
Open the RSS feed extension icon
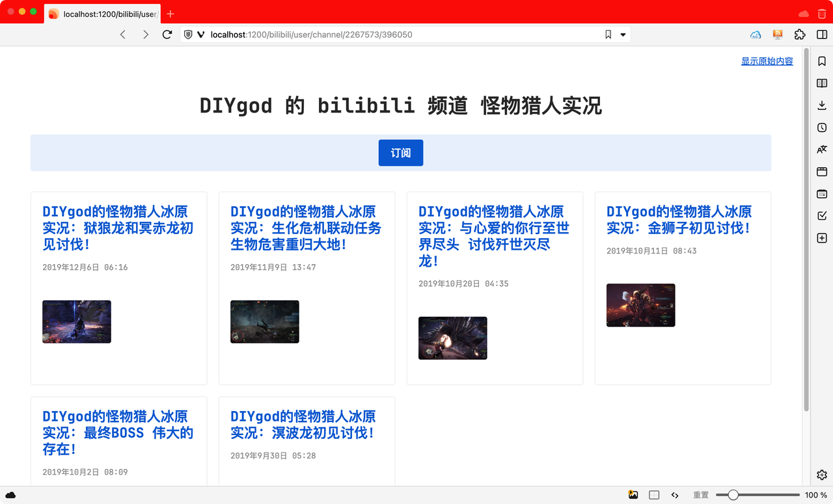coord(778,34)
